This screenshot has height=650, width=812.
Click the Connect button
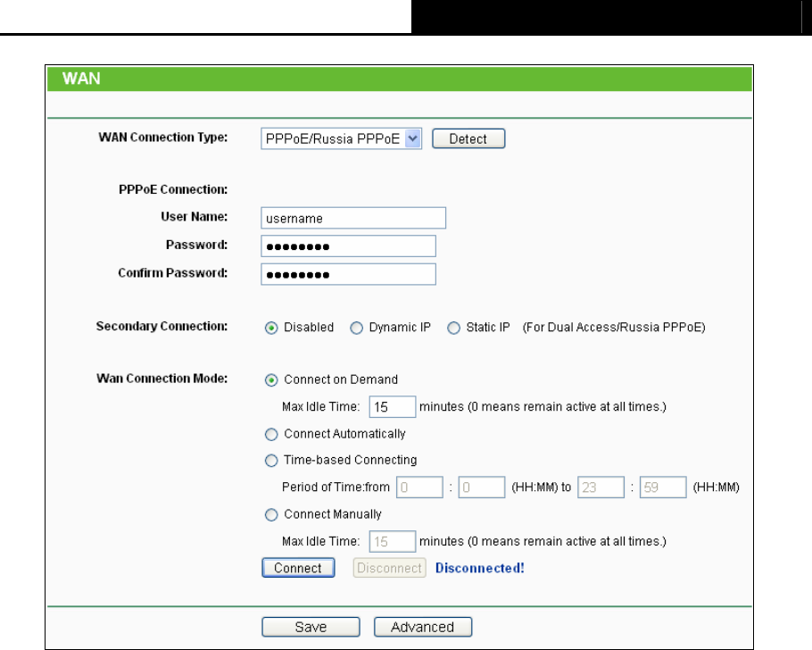click(x=298, y=568)
